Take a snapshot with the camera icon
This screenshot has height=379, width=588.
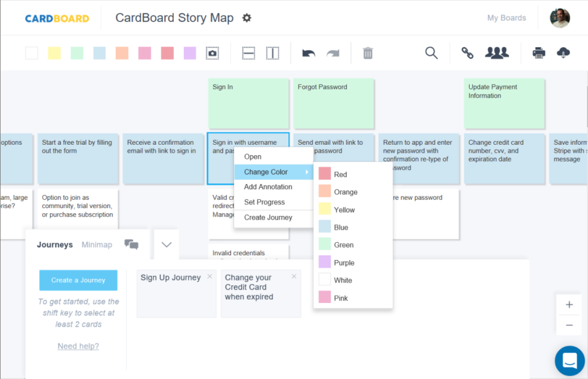[x=212, y=53]
